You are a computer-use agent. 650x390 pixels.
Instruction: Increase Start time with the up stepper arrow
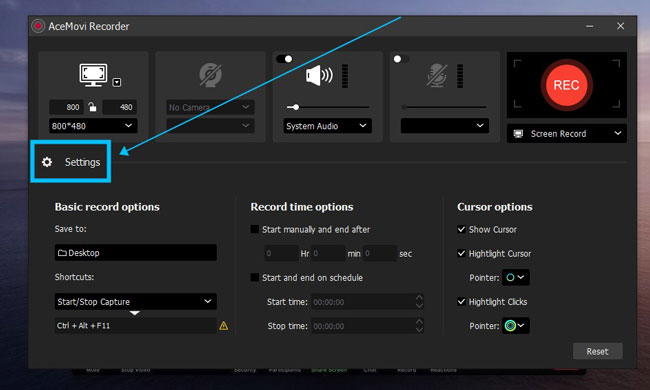point(419,298)
